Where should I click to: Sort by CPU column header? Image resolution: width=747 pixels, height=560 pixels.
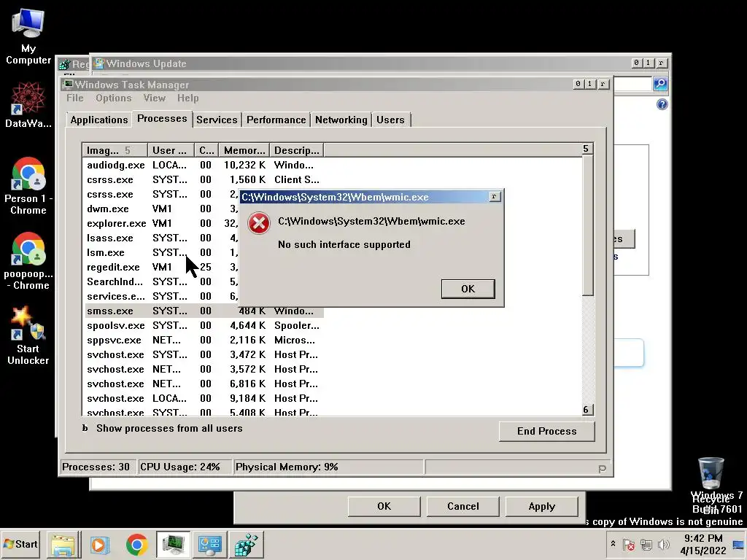coord(206,150)
